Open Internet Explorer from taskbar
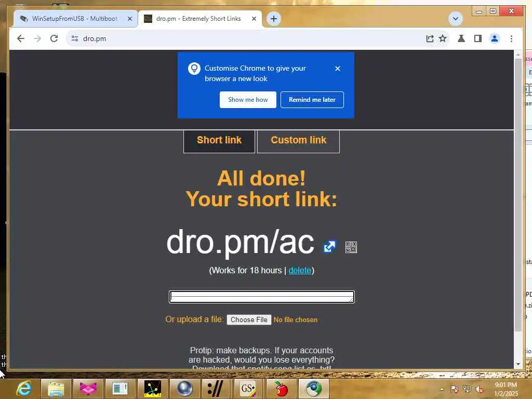Screen dimensions: 532x399 (24, 389)
